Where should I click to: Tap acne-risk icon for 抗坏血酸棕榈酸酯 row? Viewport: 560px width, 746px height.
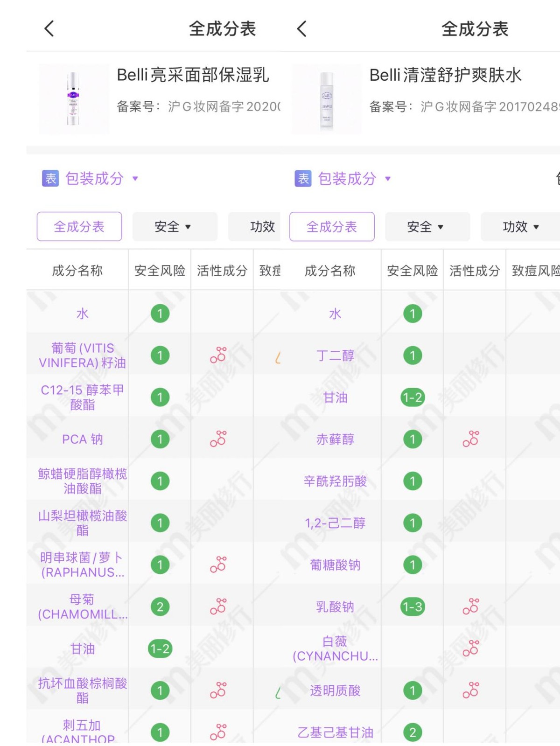click(x=278, y=693)
